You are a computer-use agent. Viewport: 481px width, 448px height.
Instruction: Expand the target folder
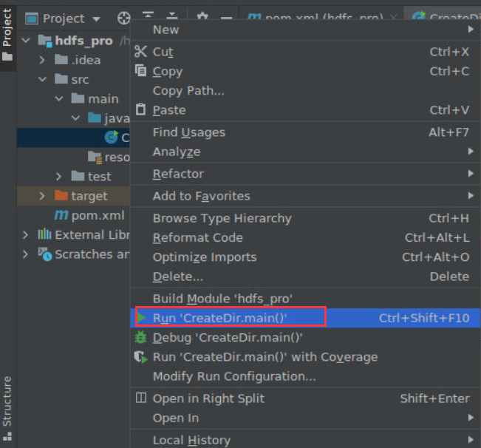pos(43,196)
